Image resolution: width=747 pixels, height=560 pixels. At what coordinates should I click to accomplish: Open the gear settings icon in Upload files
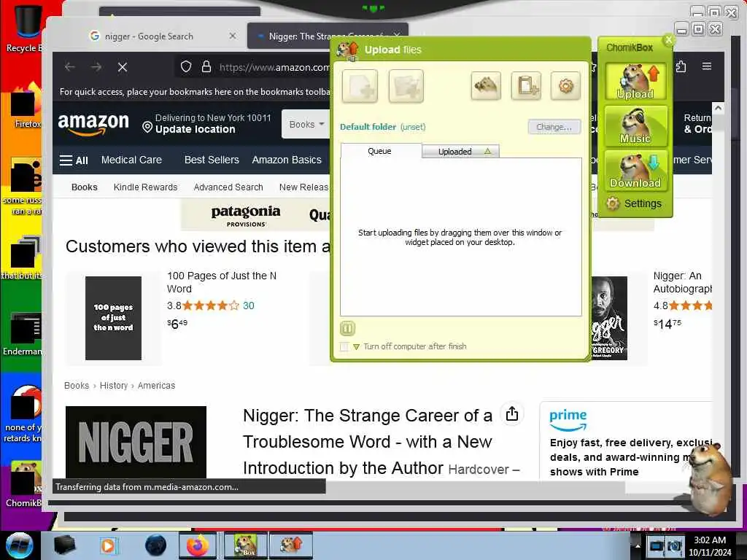[x=565, y=86]
